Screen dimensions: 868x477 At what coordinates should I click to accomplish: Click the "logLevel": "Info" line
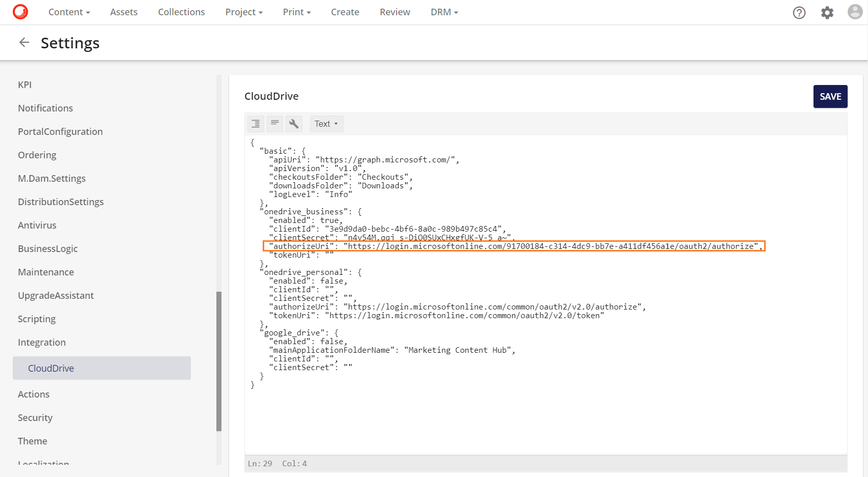pyautogui.click(x=311, y=194)
